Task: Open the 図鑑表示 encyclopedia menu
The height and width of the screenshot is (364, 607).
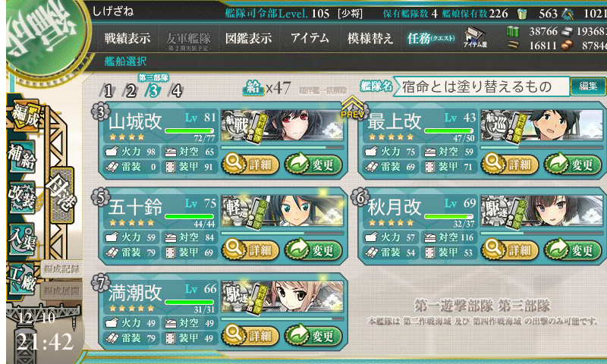Action: click(249, 38)
